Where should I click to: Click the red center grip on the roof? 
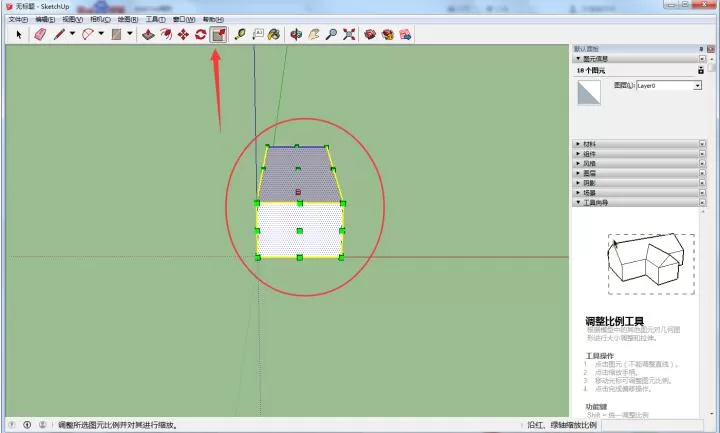(x=298, y=192)
